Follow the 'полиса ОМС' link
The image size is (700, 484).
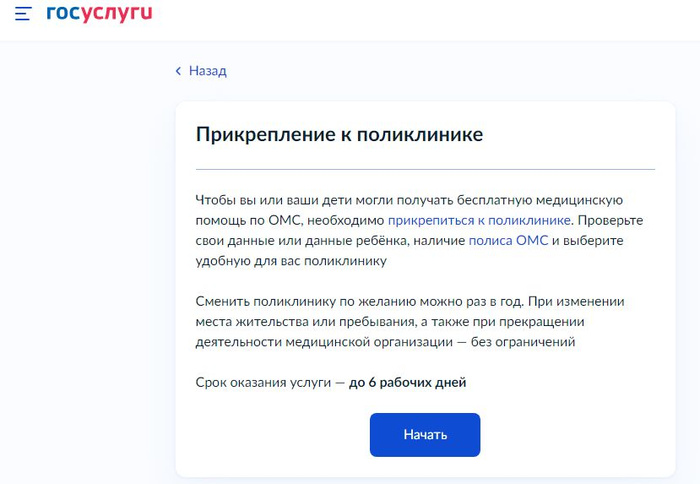point(508,240)
